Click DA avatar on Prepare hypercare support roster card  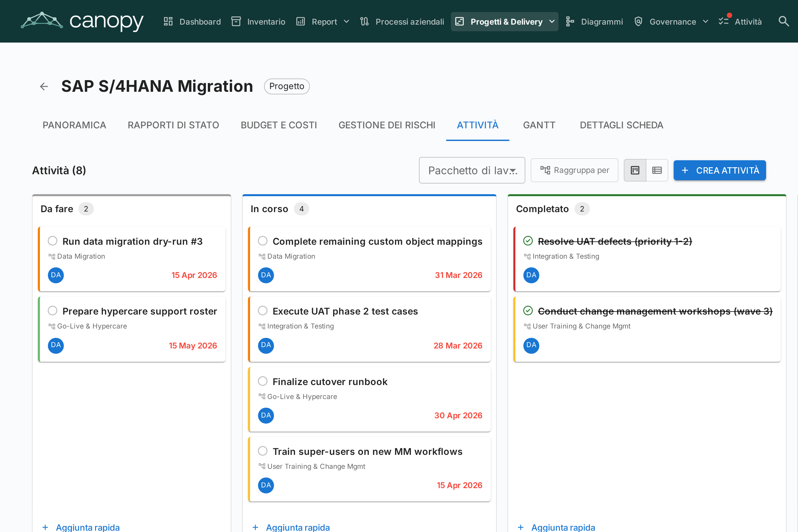click(56, 345)
